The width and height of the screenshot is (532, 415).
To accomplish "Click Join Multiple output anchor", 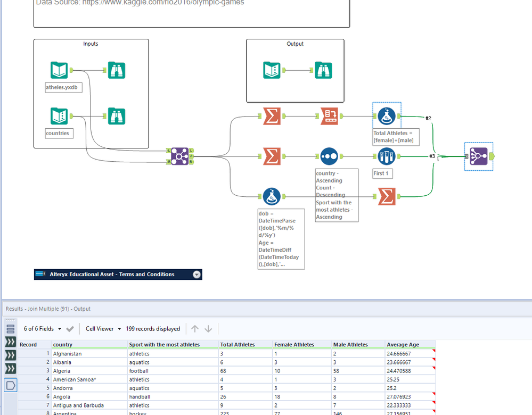I will (x=492, y=156).
